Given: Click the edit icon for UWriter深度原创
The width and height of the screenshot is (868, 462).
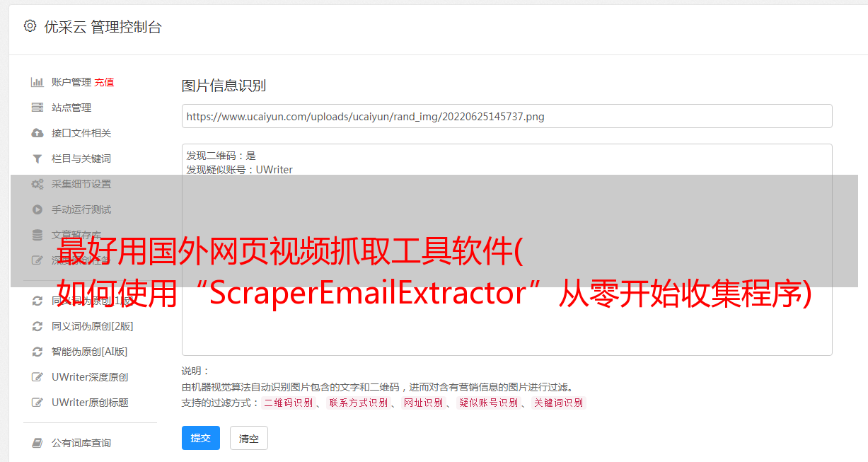Looking at the screenshot, I should [37, 377].
